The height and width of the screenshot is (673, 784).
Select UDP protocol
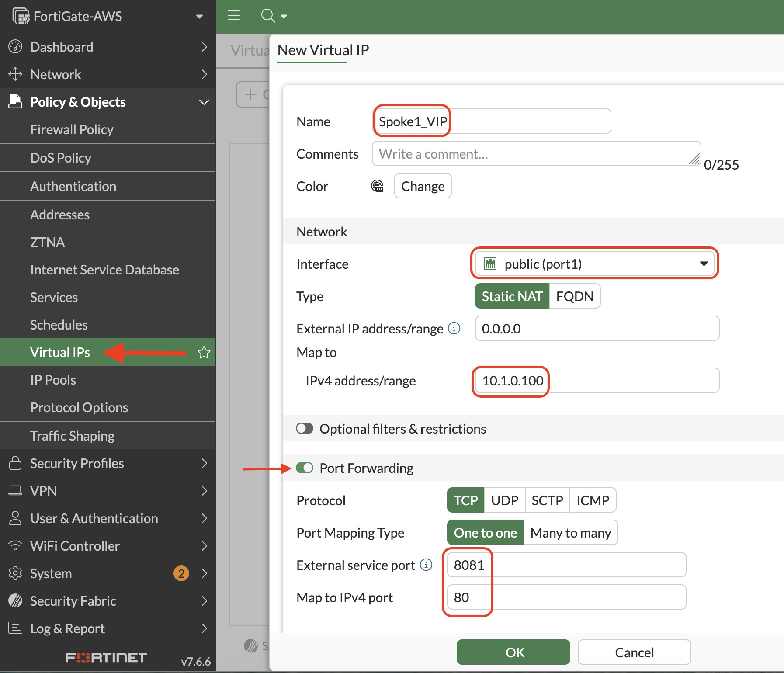505,500
